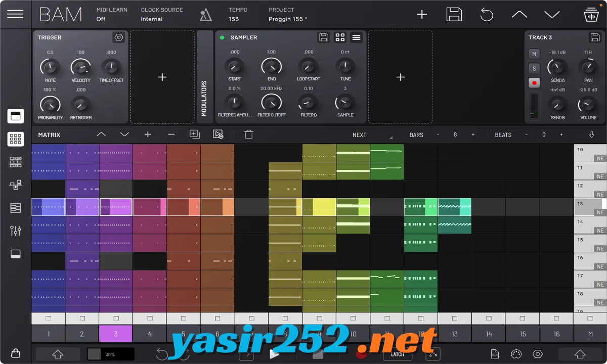Viewport: 607px width, 364px height.
Task: Click the Matrix play-add icon
Action: (x=218, y=134)
